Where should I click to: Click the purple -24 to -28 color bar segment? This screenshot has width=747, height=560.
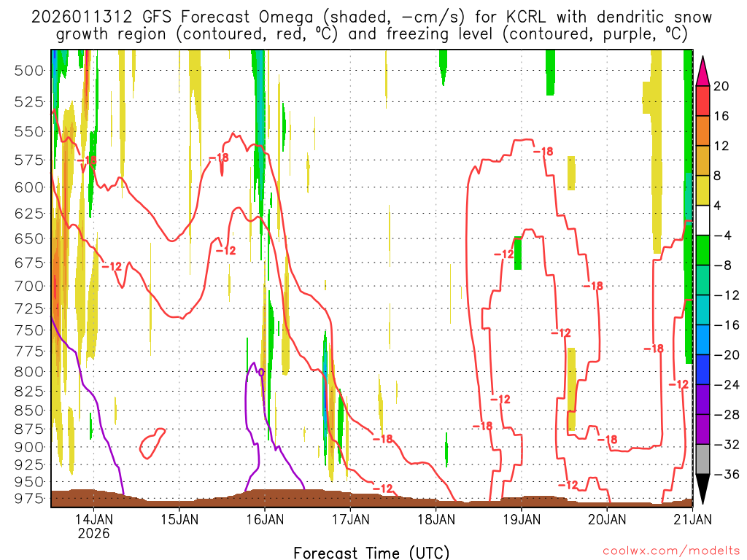[703, 400]
